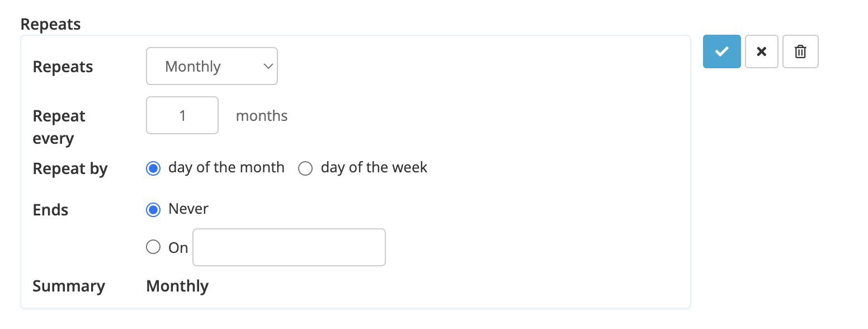Click the Repeats section heading

click(x=50, y=23)
